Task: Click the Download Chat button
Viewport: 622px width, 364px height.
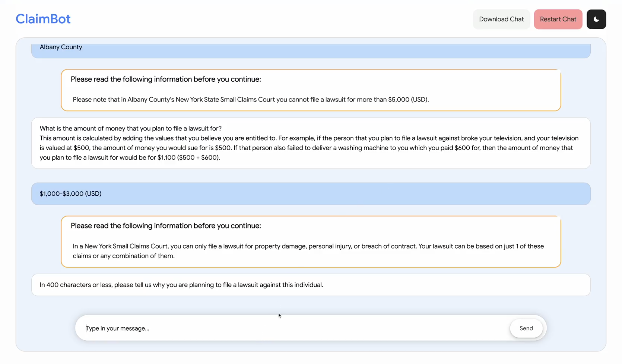Action: pos(501,19)
